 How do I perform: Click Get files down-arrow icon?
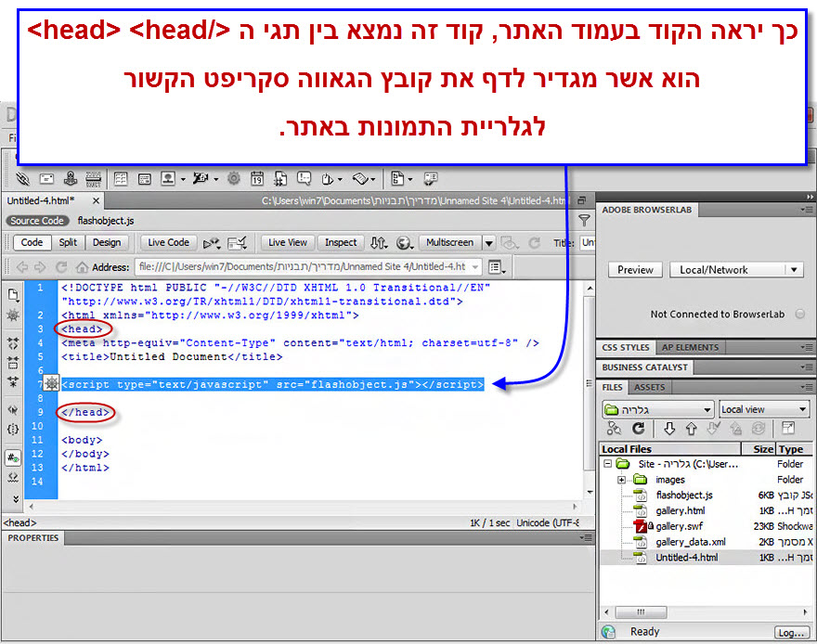[669, 429]
